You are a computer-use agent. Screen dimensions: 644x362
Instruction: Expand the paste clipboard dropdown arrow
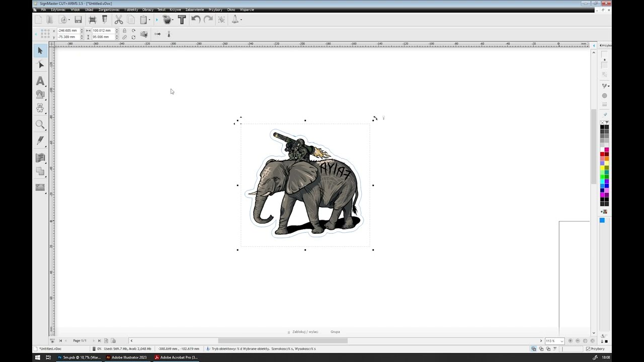(149, 20)
